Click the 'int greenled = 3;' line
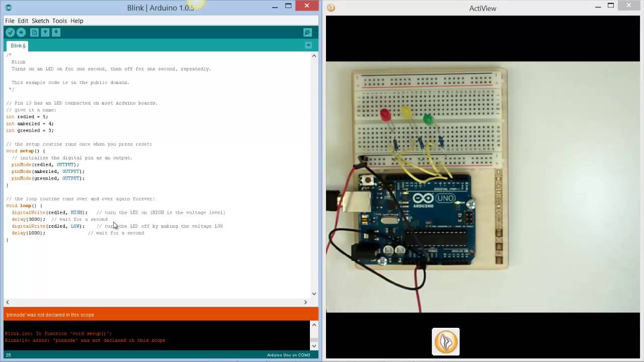The width and height of the screenshot is (644, 362). (x=30, y=130)
